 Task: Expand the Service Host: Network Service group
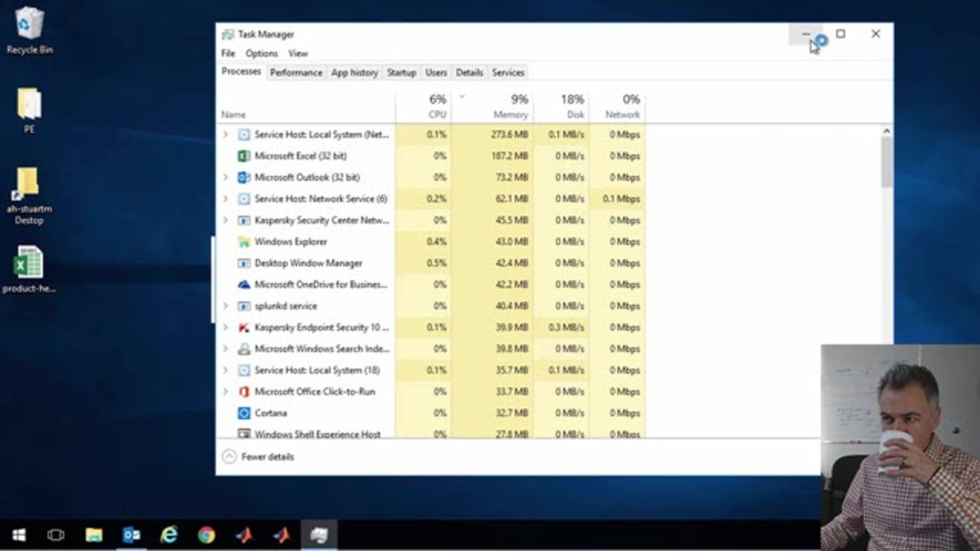click(225, 199)
